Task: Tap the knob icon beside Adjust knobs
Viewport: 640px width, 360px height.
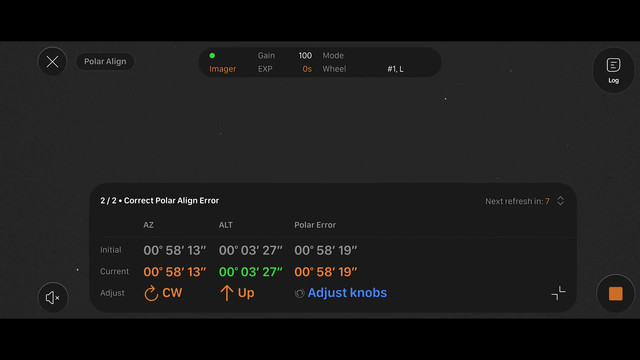Action: 300,293
